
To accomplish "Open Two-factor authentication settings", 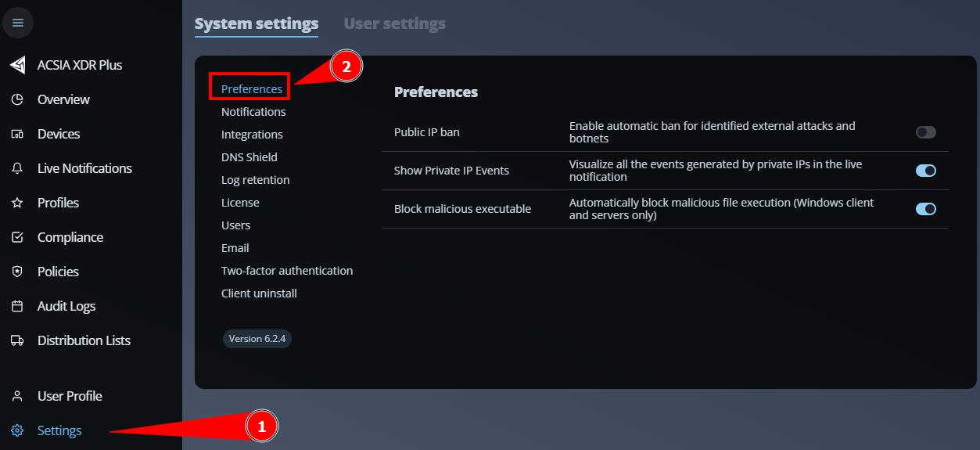I will (287, 271).
